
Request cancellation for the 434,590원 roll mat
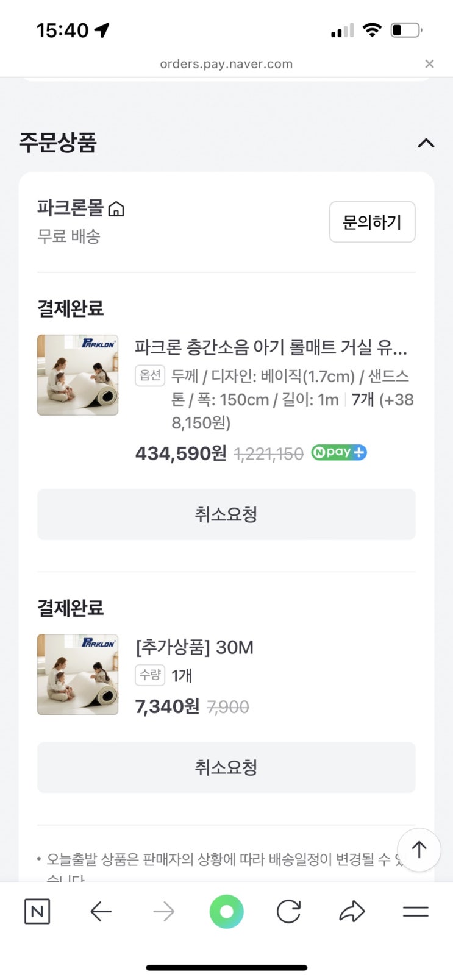(x=226, y=514)
